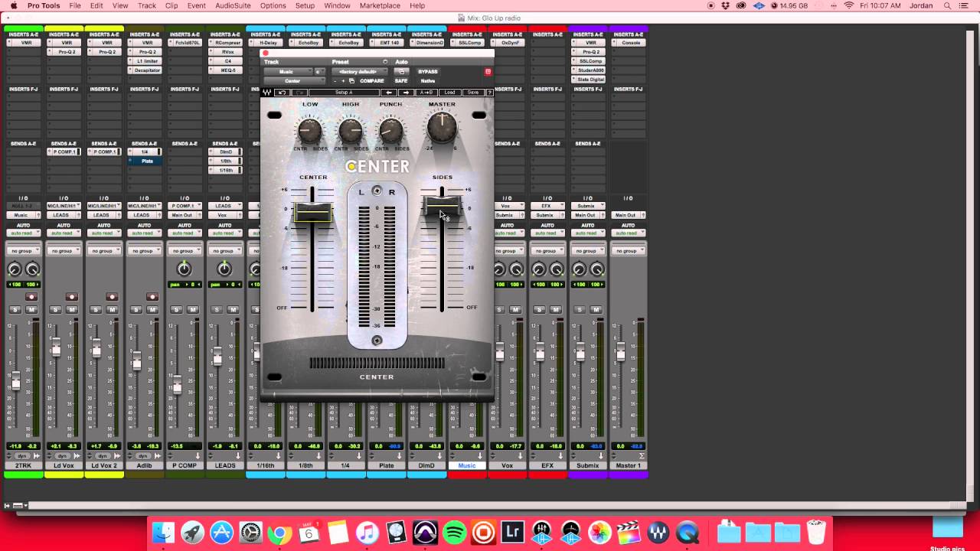Toggle plugin BYPASS button
Image resolution: width=980 pixels, height=551 pixels.
tap(428, 72)
